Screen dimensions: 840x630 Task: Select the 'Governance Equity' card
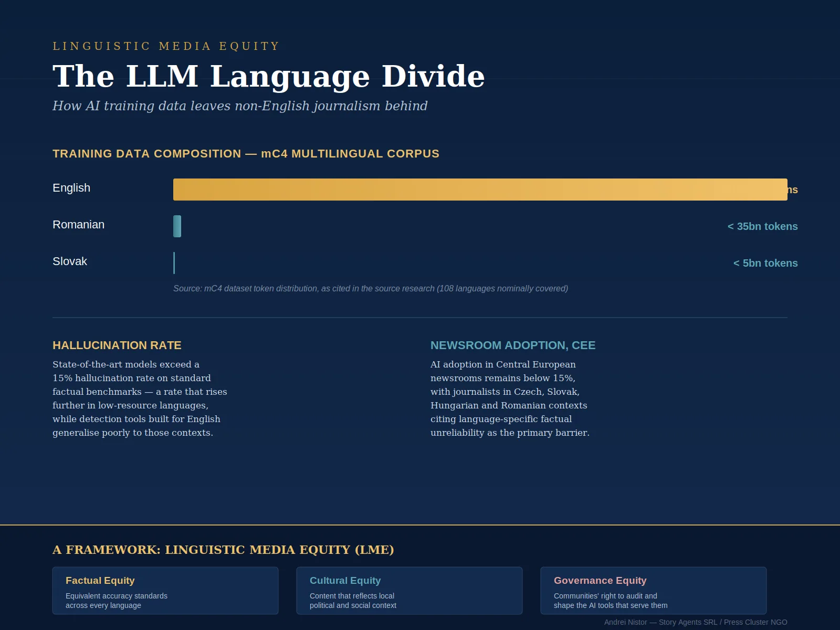tap(654, 591)
